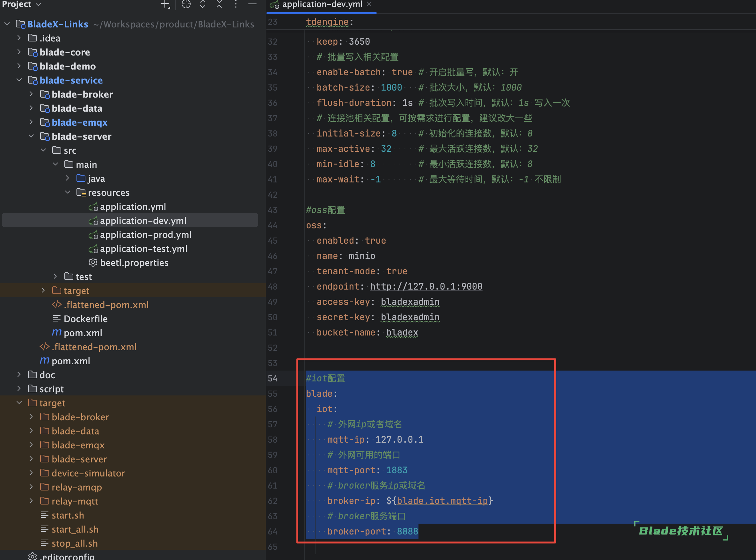Click the select opened file crosshair icon
The width and height of the screenshot is (756, 560).
tap(186, 4)
